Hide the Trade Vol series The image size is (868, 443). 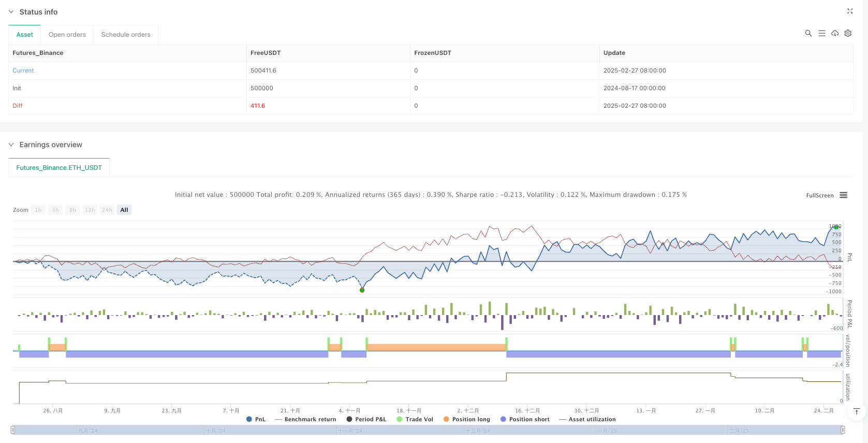(x=415, y=419)
